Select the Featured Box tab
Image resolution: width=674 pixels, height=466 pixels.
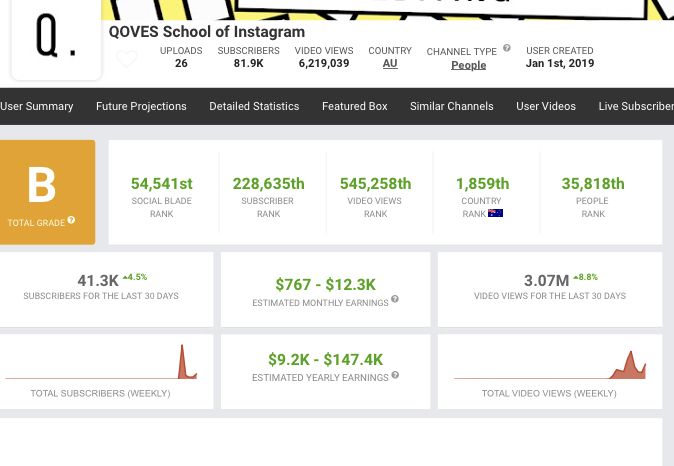(355, 106)
